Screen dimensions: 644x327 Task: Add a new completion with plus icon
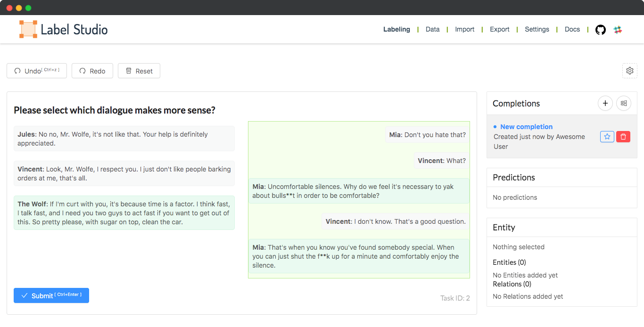[x=605, y=103]
